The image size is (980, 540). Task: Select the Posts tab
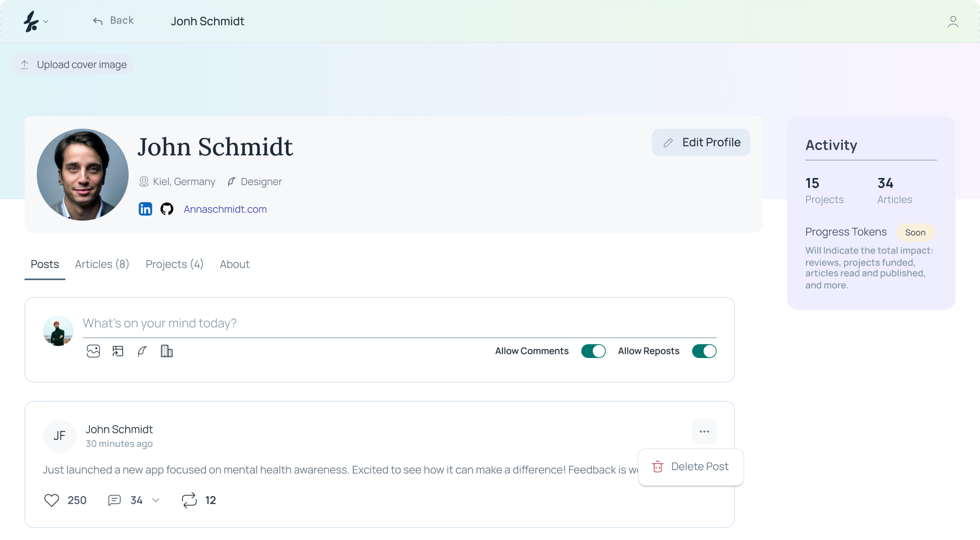[45, 264]
